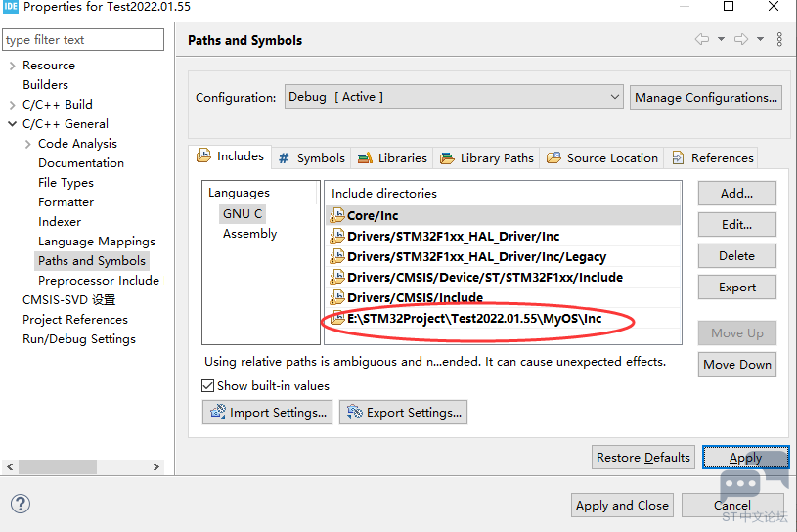Viewport: 797px width, 532px height.
Task: Collapse the C/C++ General node
Action: (12, 124)
